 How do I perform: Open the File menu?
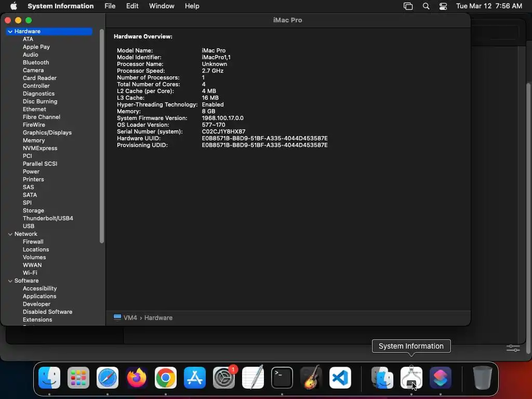pyautogui.click(x=110, y=6)
